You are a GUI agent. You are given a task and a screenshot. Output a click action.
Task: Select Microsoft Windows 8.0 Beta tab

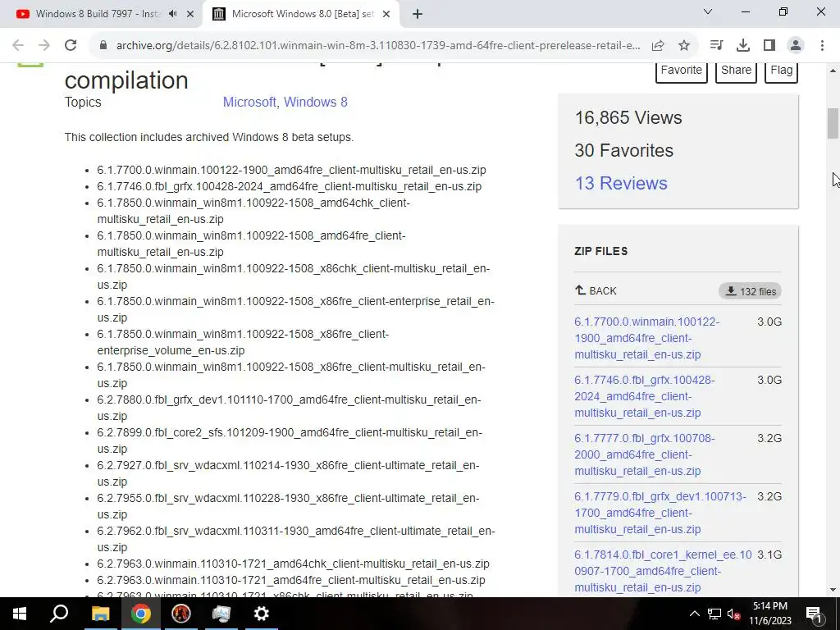click(300, 14)
